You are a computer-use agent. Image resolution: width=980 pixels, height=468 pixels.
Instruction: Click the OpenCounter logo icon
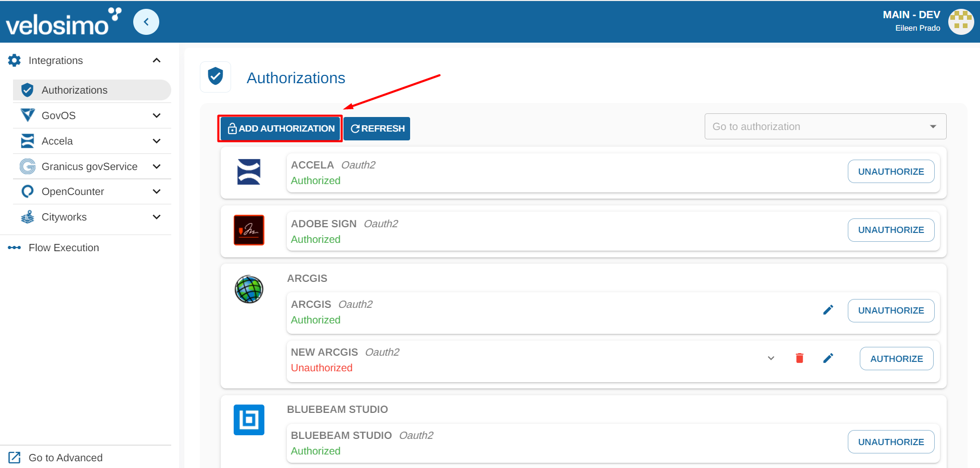[28, 191]
